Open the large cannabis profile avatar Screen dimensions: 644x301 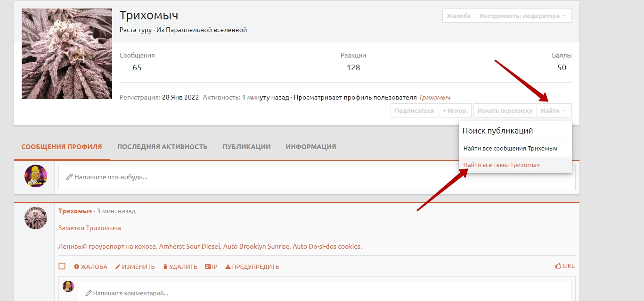click(67, 54)
